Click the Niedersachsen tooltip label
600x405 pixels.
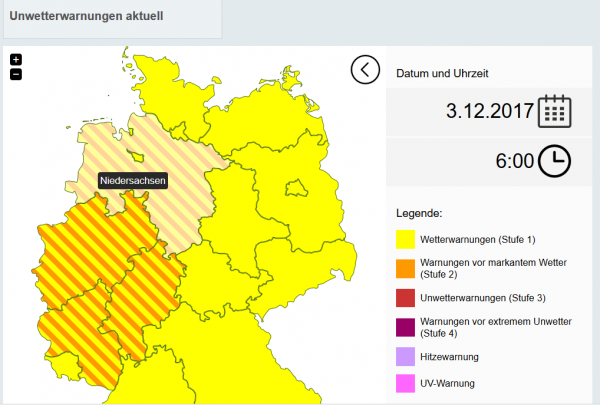[x=133, y=181]
